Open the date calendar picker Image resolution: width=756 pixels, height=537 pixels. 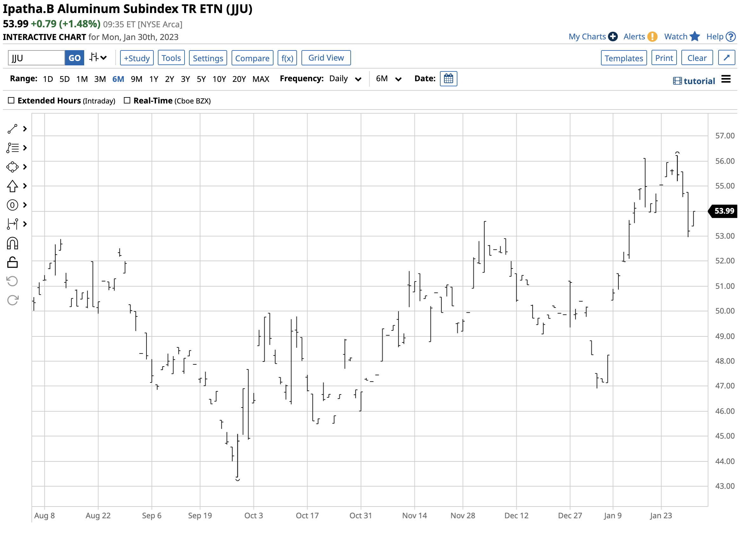pyautogui.click(x=448, y=79)
